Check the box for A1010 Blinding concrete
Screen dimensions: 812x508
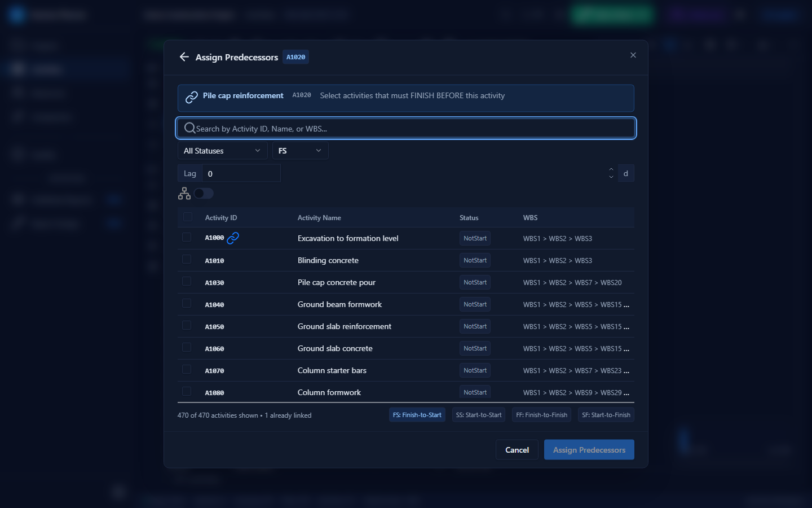[x=187, y=259]
